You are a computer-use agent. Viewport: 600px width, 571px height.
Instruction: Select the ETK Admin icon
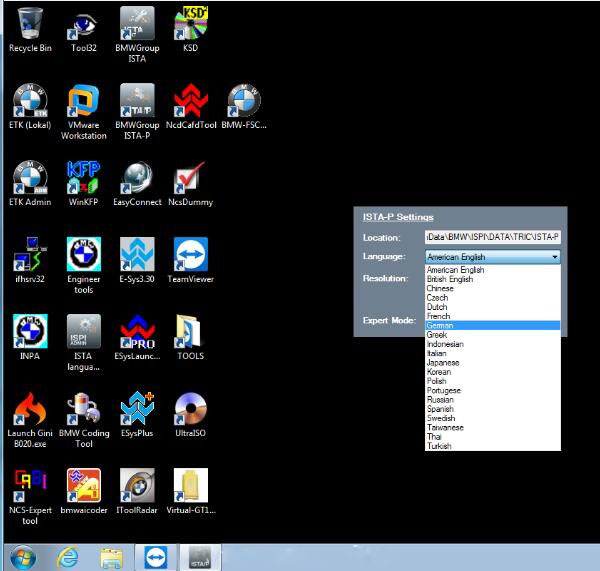(x=30, y=184)
